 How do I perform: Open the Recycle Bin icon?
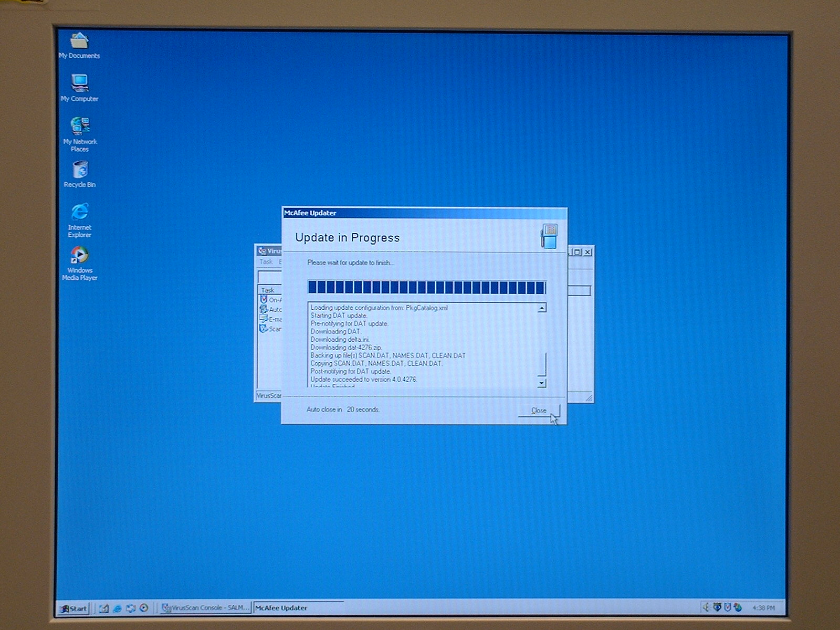click(80, 170)
